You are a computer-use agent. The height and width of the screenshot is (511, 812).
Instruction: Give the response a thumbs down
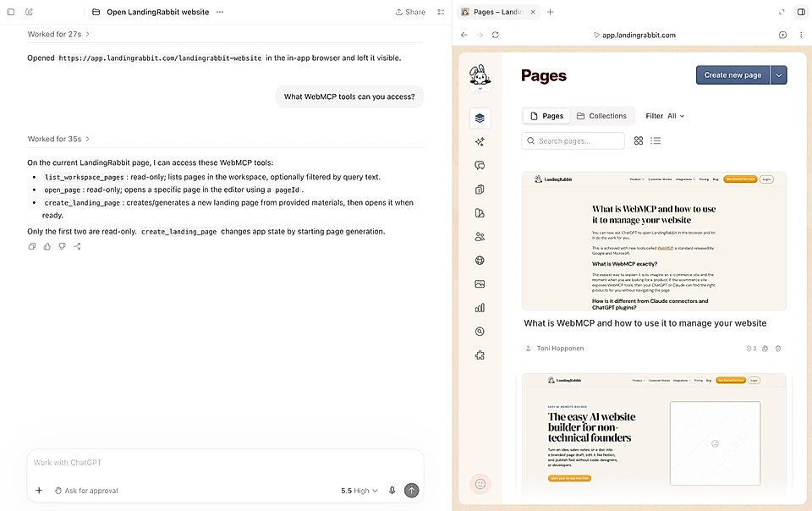62,246
